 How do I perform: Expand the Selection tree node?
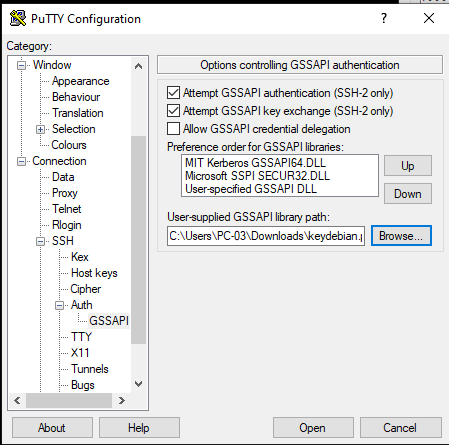point(40,129)
